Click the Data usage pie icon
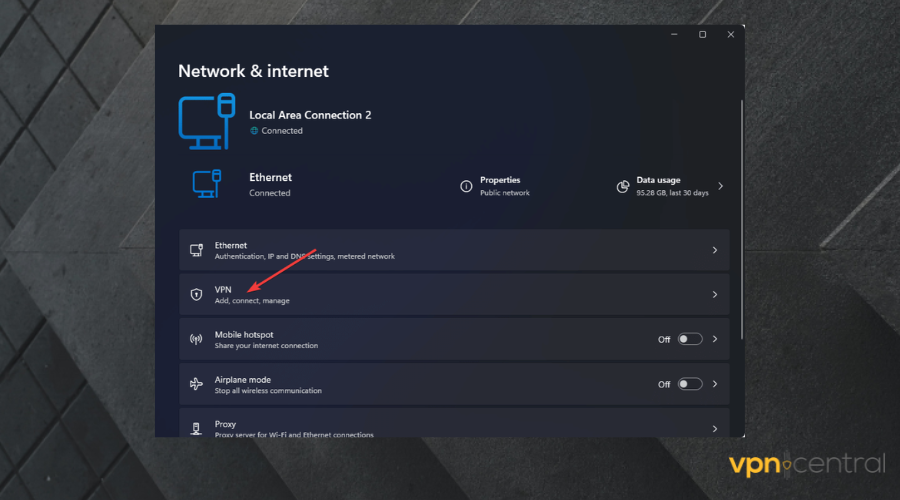Screen dimensions: 900x500 [623, 186]
